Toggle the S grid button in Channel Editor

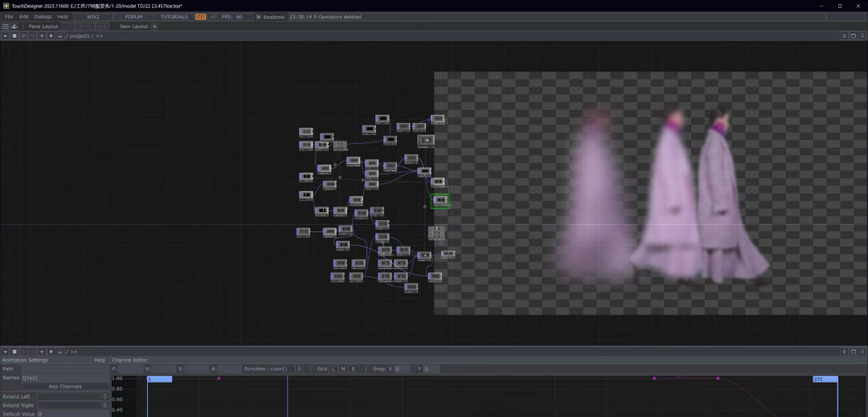tap(353, 369)
